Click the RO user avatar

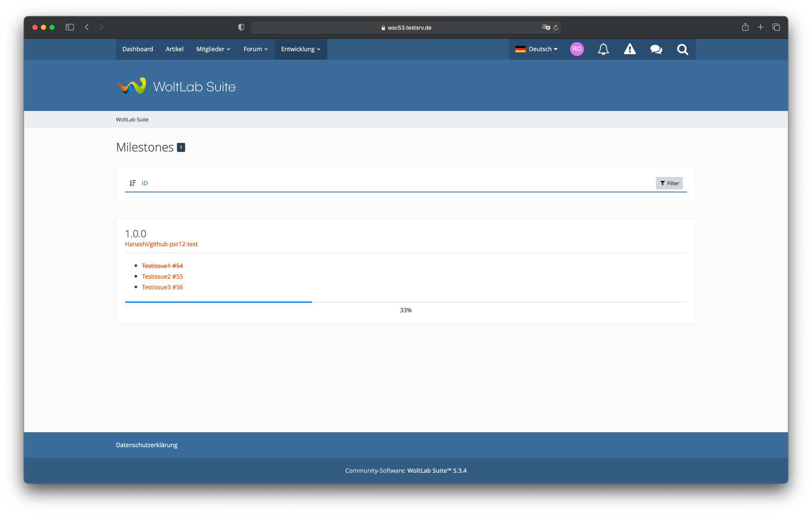tap(577, 49)
